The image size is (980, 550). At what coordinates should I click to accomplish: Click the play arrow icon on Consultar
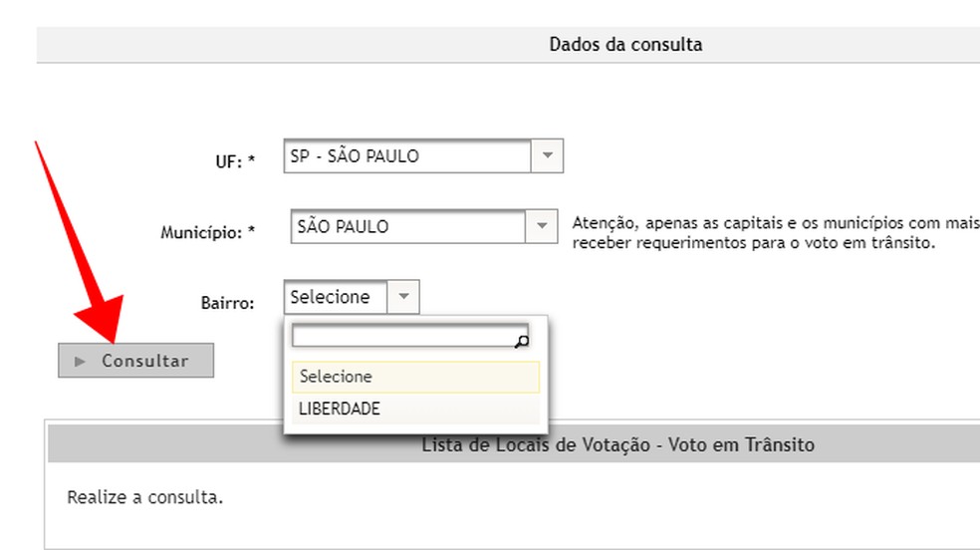click(80, 362)
